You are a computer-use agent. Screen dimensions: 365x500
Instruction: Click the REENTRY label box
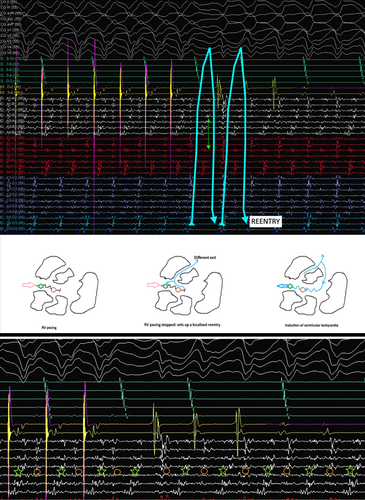pyautogui.click(x=266, y=221)
